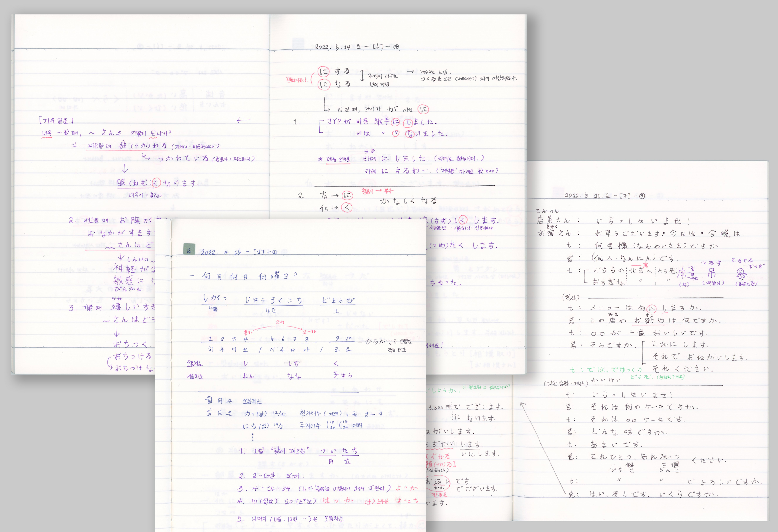The width and height of the screenshot is (778, 532).
Task: Click the pink 변화시키다 annotation
Action: tap(296, 80)
